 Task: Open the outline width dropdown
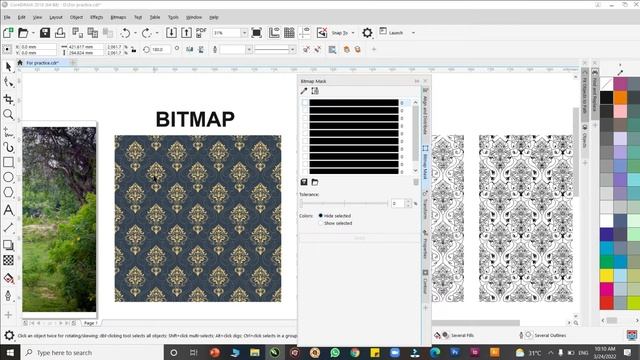pyautogui.click(x=249, y=49)
